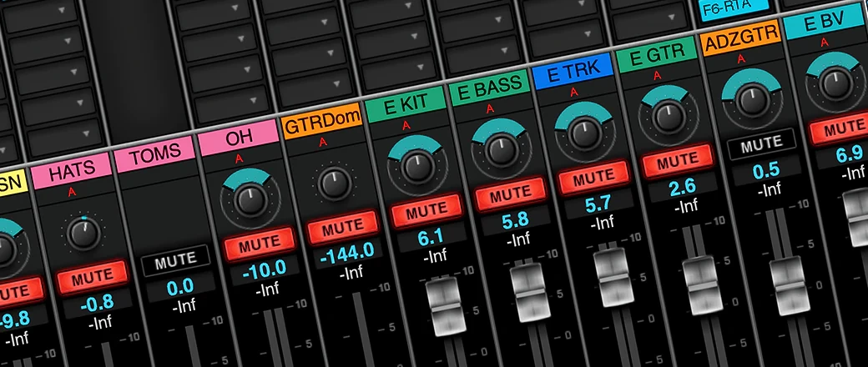Click the red A under ADZGTR
The height and width of the screenshot is (367, 868).
(x=741, y=58)
